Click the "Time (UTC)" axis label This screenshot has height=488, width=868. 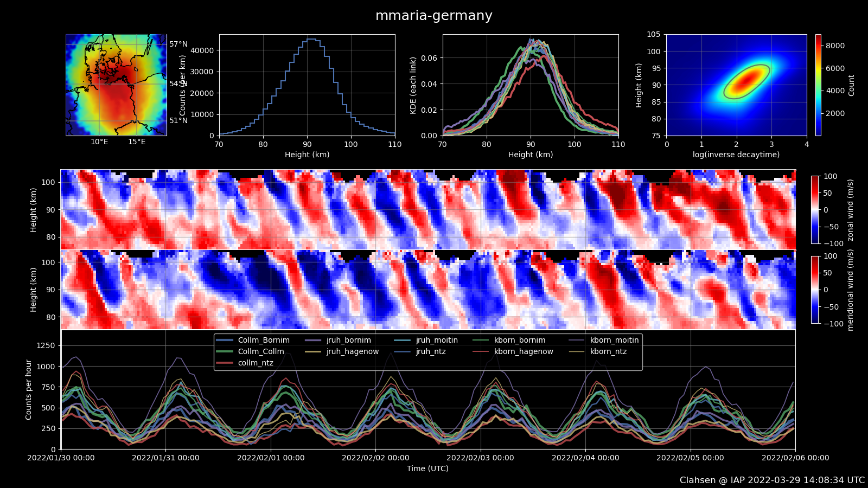[x=428, y=468]
